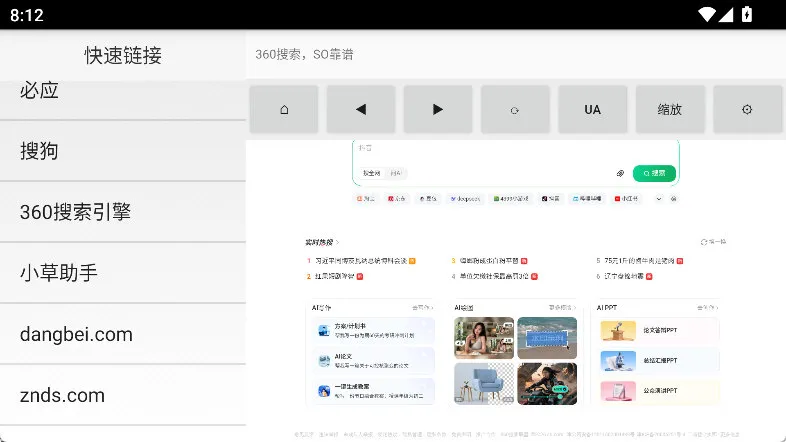
Task: Tap the 8:12 clock in status bar
Action: [x=27, y=15]
